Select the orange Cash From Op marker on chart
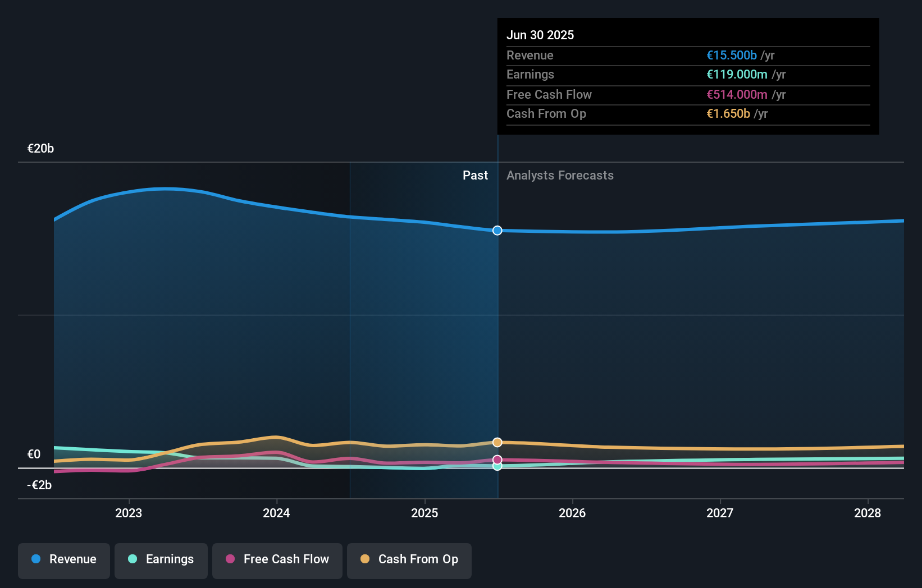 pyautogui.click(x=497, y=442)
